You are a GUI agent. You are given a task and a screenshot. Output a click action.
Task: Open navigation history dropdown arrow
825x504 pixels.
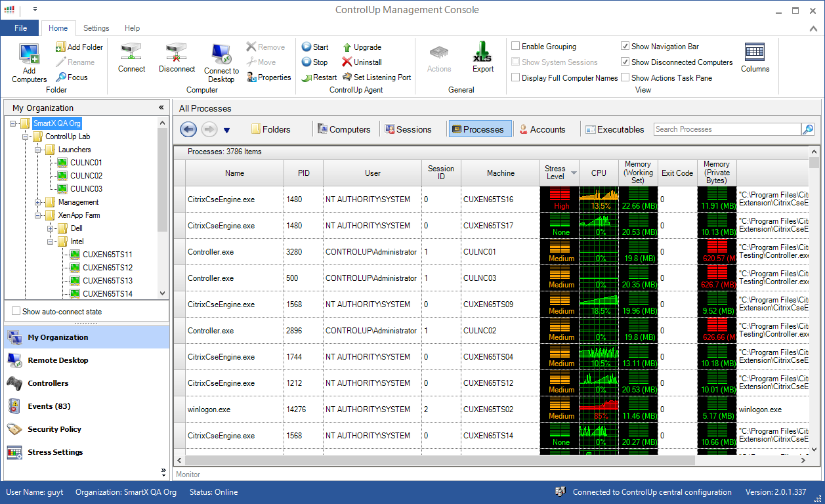coord(226,130)
